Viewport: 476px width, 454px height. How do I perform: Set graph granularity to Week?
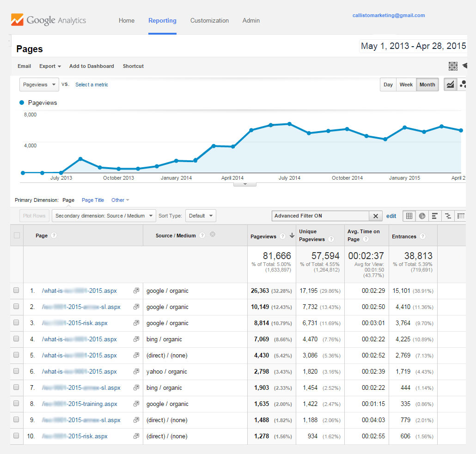tap(406, 85)
